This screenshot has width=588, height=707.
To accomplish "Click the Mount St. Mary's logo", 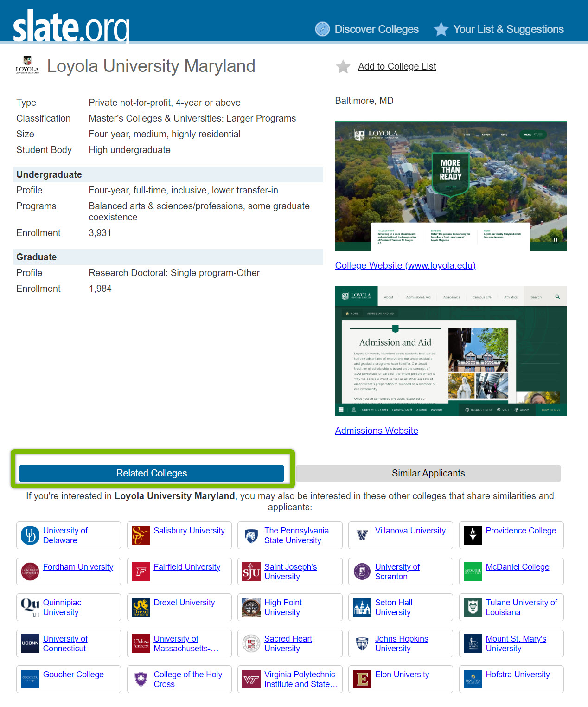I will coord(473,643).
